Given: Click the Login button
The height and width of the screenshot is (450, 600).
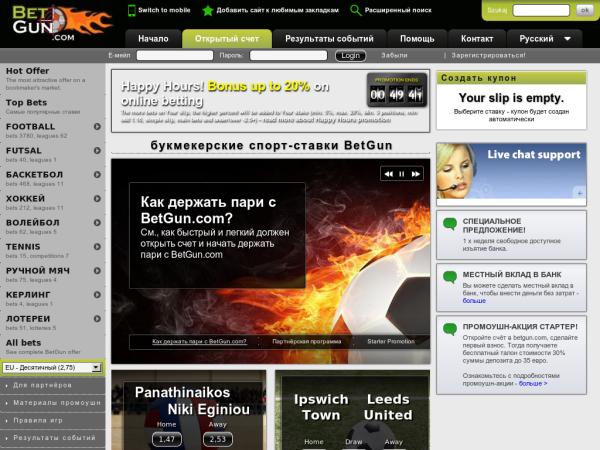Looking at the screenshot, I should pos(351,55).
